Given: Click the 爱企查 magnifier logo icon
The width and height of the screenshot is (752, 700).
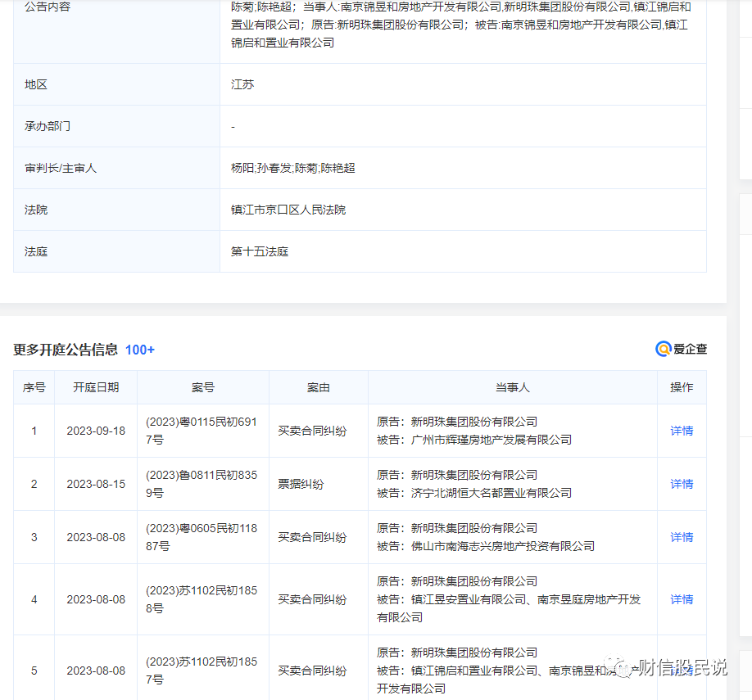Looking at the screenshot, I should coord(663,349).
